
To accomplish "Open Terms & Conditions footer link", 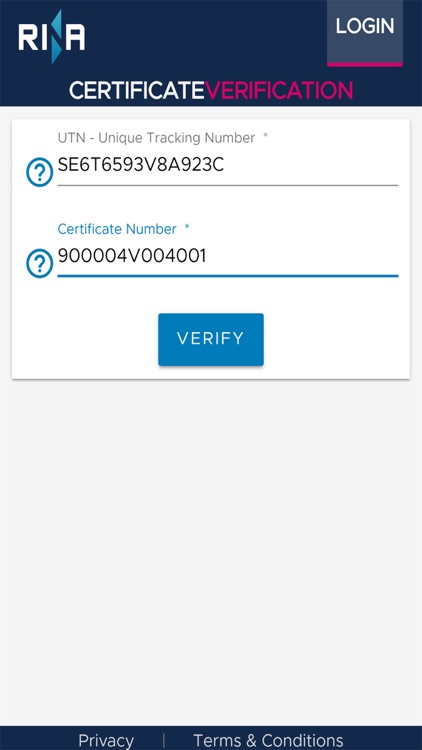I will tap(268, 740).
